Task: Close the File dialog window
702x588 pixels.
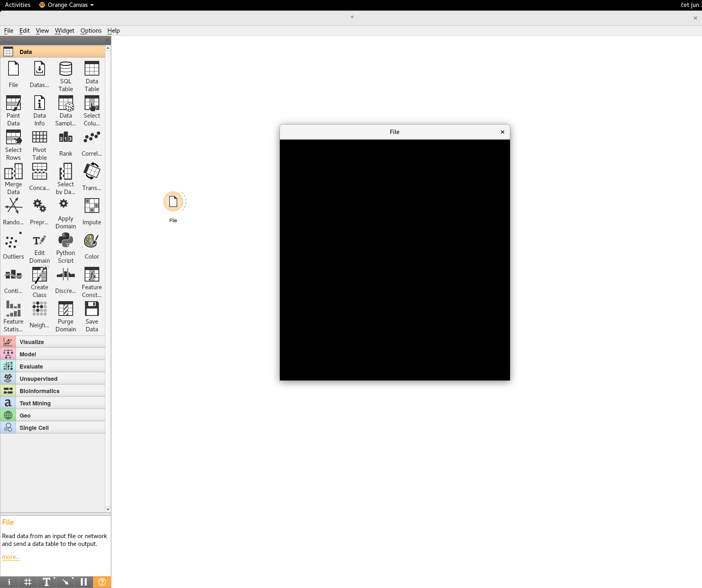Action: tap(503, 132)
